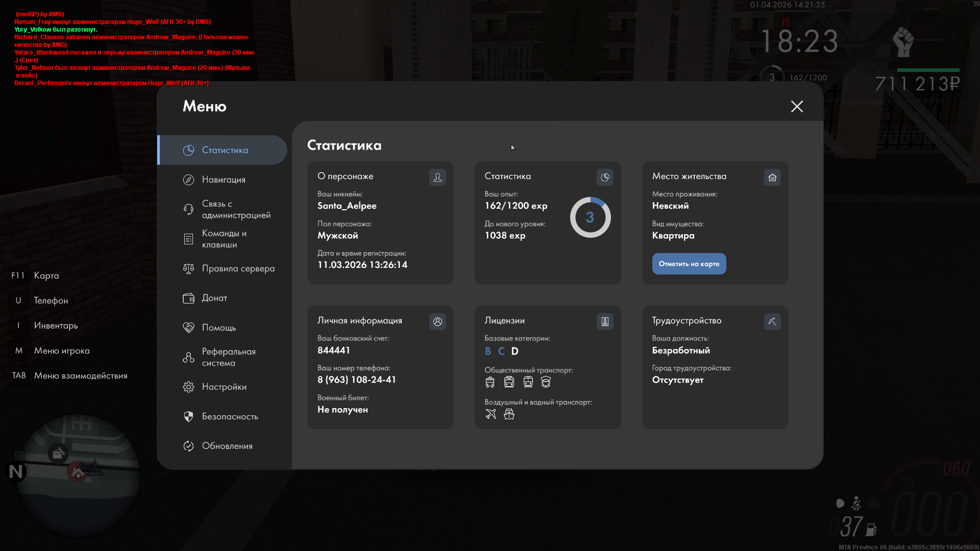
Task: Select license category D
Action: click(514, 351)
